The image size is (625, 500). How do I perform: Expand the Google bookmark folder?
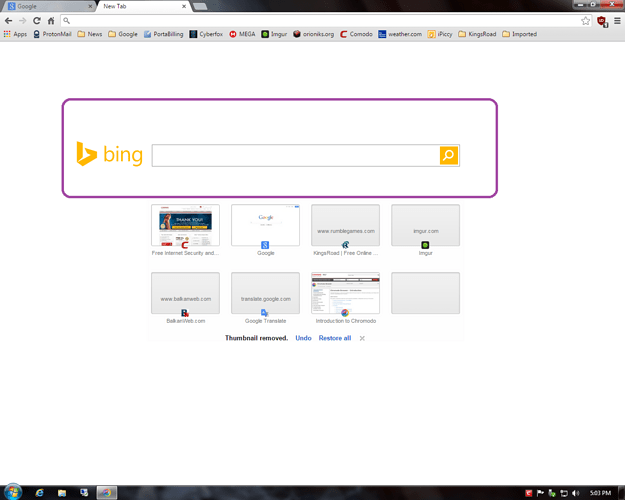[x=123, y=34]
